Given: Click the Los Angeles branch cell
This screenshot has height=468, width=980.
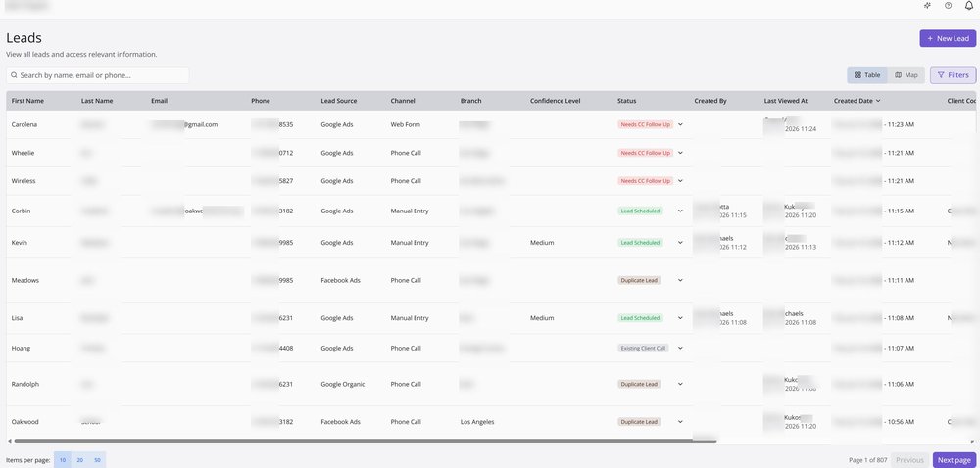Looking at the screenshot, I should (477, 422).
